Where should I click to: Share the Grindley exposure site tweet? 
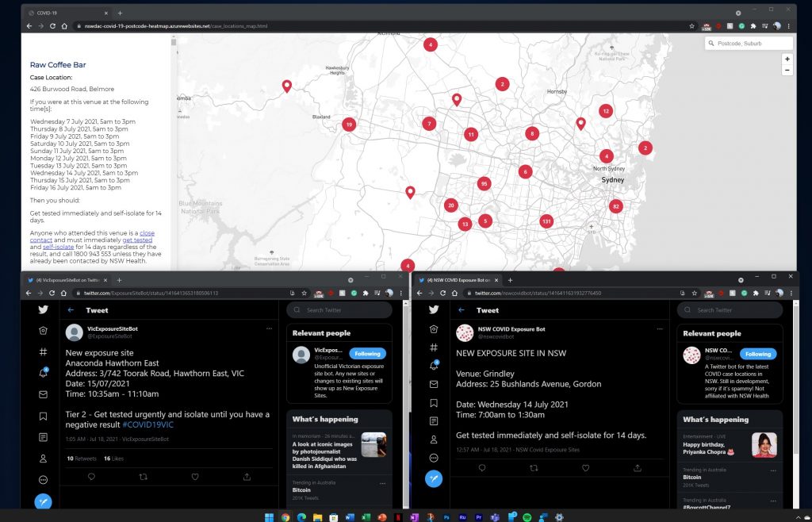pyautogui.click(x=638, y=468)
